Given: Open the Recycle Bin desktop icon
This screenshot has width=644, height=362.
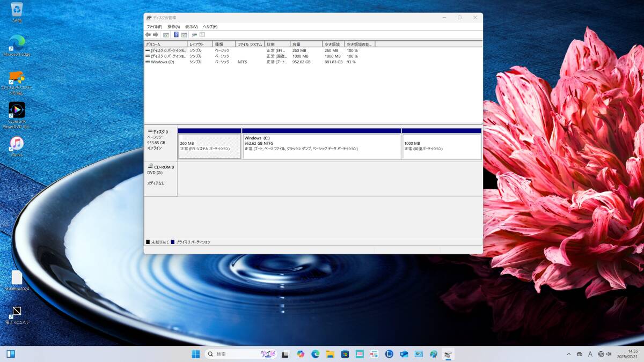Looking at the screenshot, I should click(17, 12).
